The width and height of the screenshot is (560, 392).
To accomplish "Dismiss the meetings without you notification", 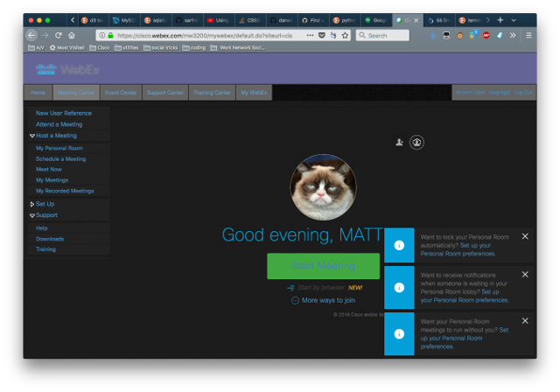I will click(x=525, y=321).
